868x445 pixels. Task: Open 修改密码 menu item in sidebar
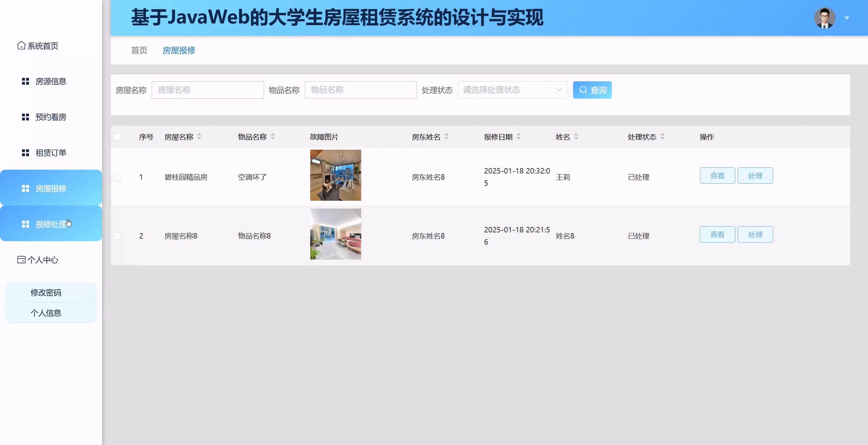[46, 292]
